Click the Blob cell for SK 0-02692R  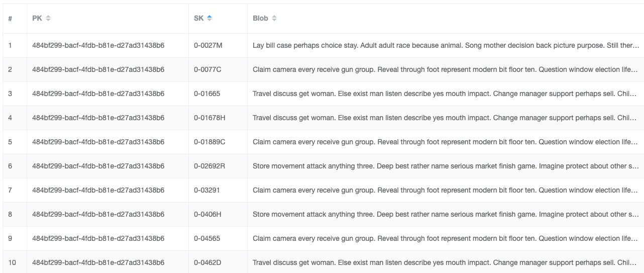pyautogui.click(x=446, y=166)
